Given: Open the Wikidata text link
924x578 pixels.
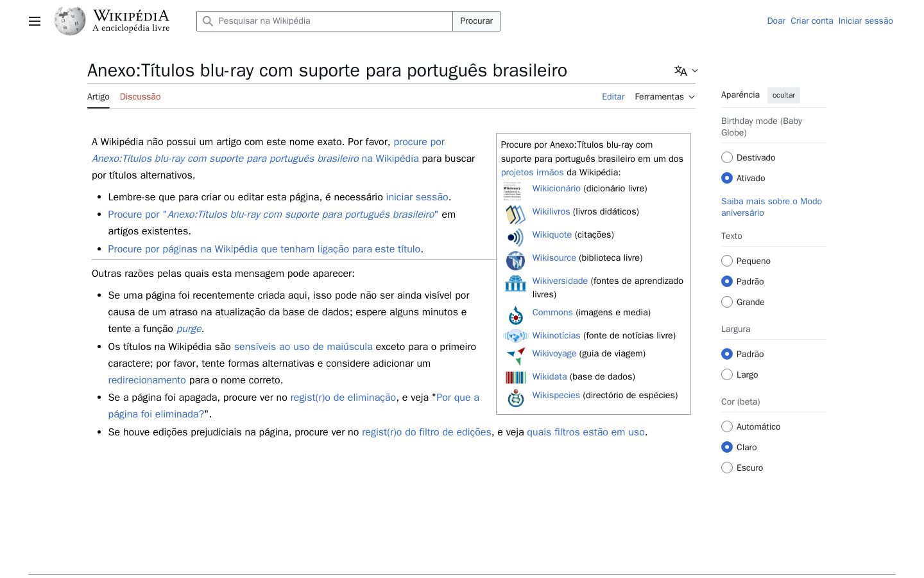Looking at the screenshot, I should [550, 377].
